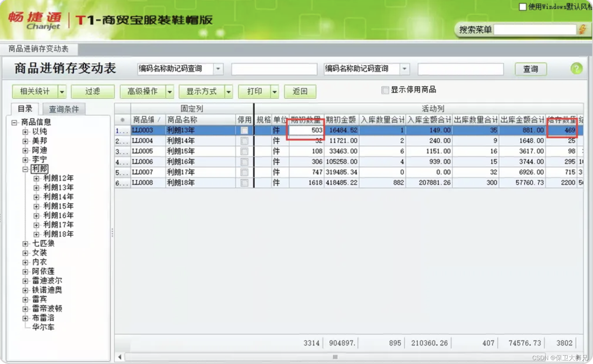This screenshot has width=593, height=364.
Task: Click the lightning search icon beside 搜索菜单
Action: [x=583, y=30]
